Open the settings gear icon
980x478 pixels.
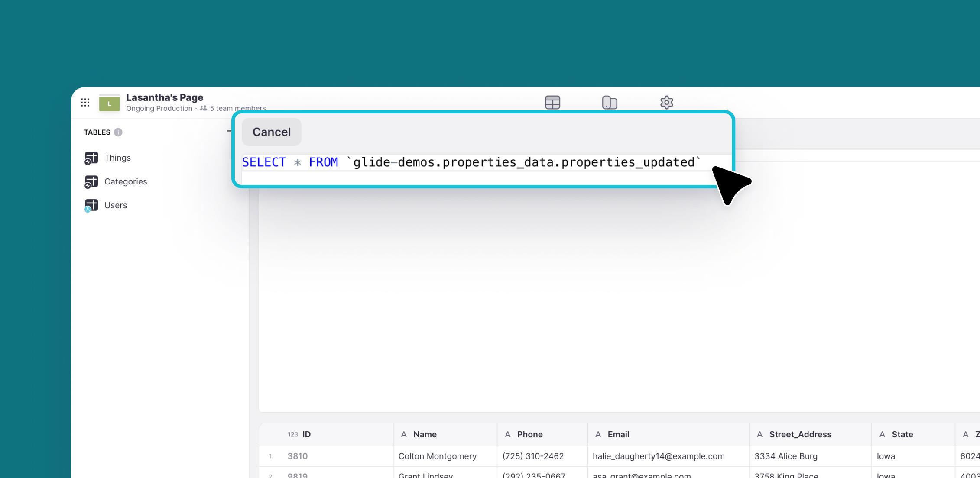pyautogui.click(x=665, y=101)
